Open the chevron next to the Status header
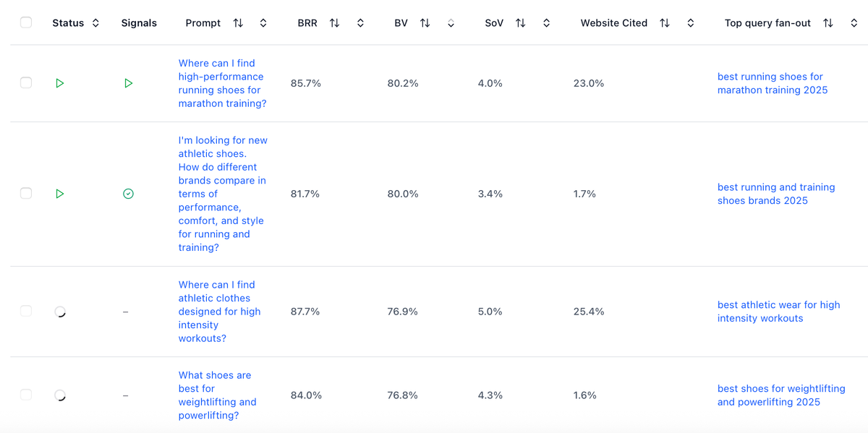 point(97,22)
